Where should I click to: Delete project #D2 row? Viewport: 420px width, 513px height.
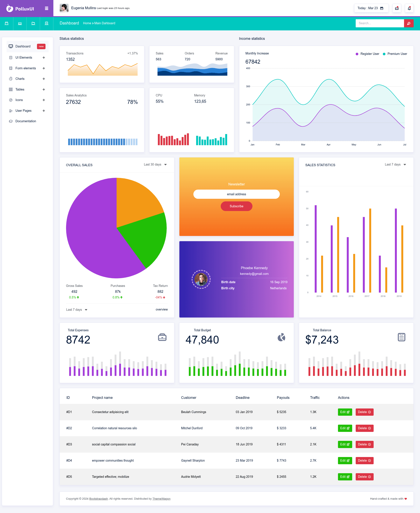pyautogui.click(x=364, y=428)
